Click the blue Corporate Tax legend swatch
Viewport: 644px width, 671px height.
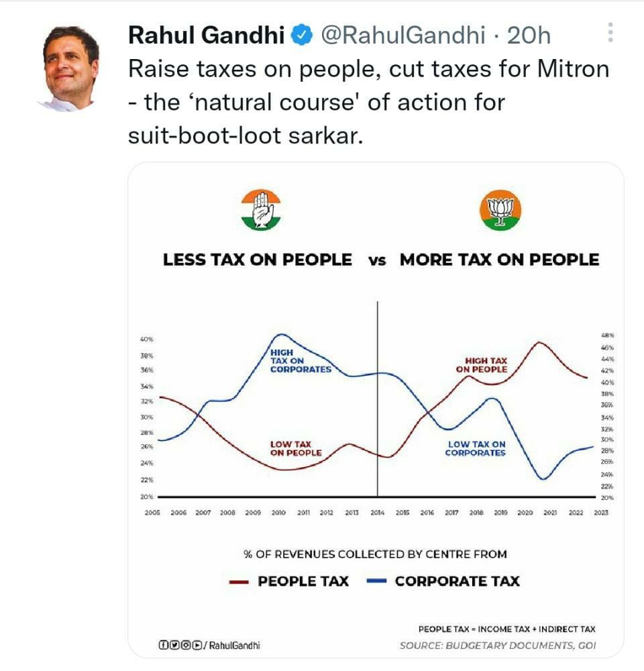[376, 580]
